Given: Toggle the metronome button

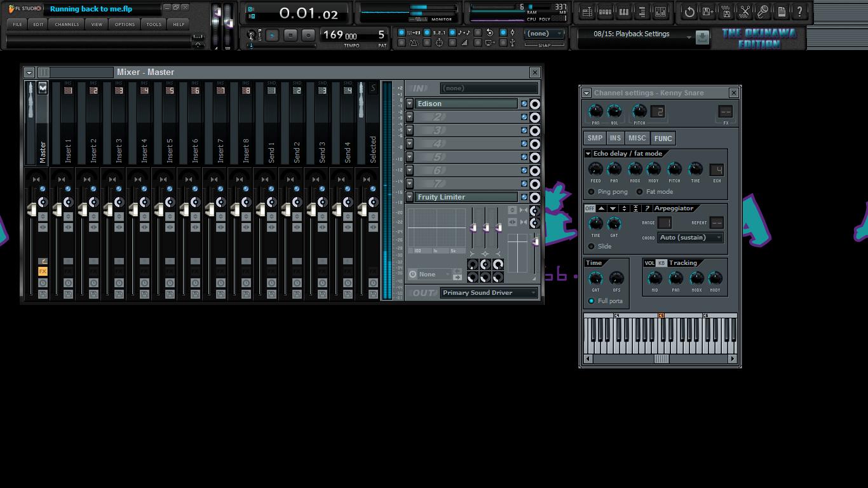Looking at the screenshot, I should (401, 43).
